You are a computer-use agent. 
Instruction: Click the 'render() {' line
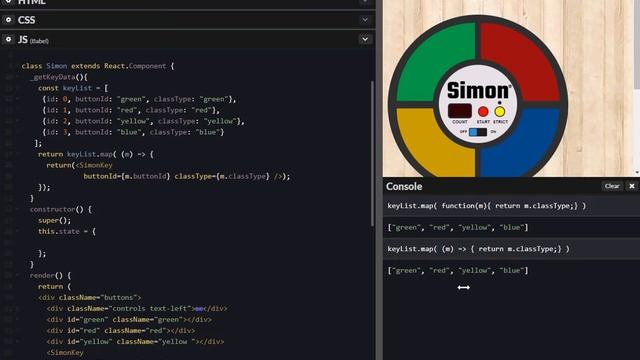click(50, 275)
